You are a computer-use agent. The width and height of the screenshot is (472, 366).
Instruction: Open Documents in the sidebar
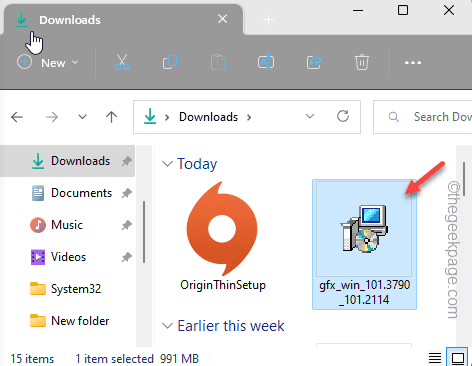coord(67,193)
